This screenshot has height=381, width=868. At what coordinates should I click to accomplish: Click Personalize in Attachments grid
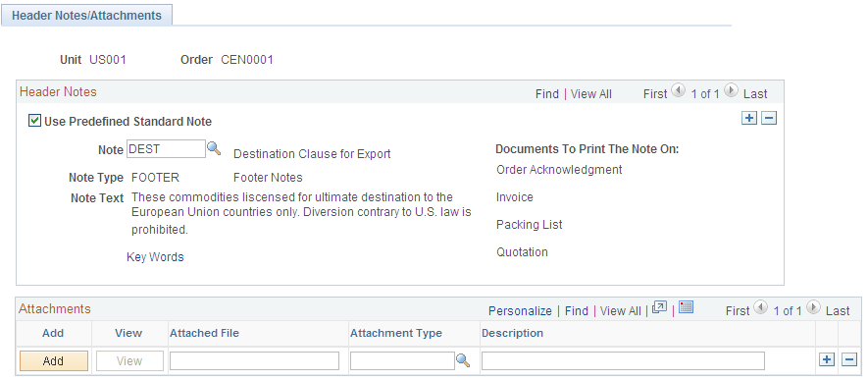(x=520, y=311)
